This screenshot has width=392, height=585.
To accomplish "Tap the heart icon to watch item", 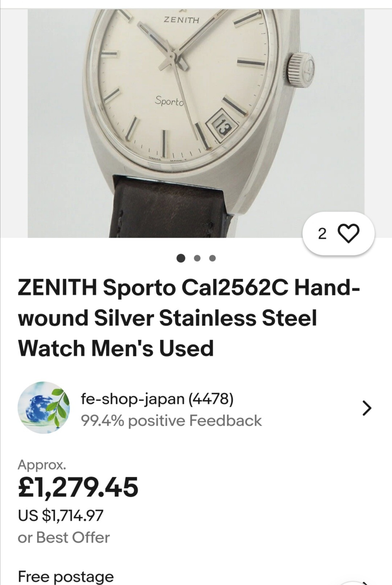I will point(348,233).
